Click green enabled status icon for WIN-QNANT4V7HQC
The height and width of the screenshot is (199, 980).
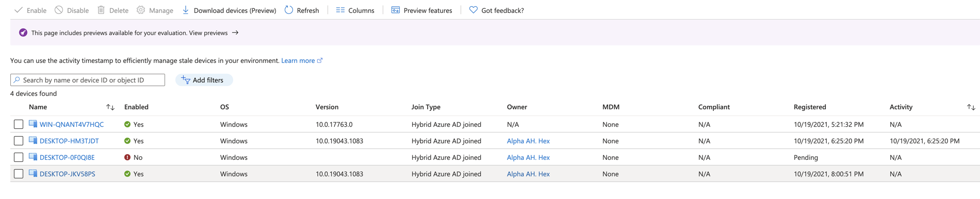click(127, 124)
